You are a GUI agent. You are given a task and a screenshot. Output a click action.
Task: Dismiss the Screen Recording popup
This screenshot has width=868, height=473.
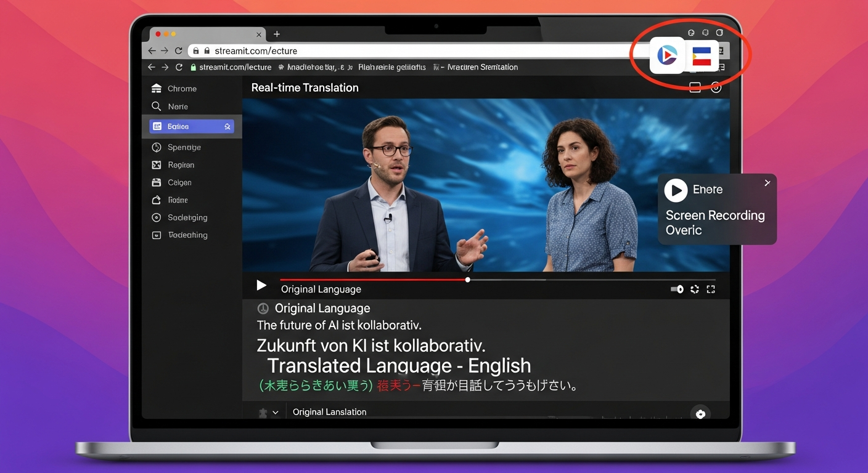click(x=768, y=183)
